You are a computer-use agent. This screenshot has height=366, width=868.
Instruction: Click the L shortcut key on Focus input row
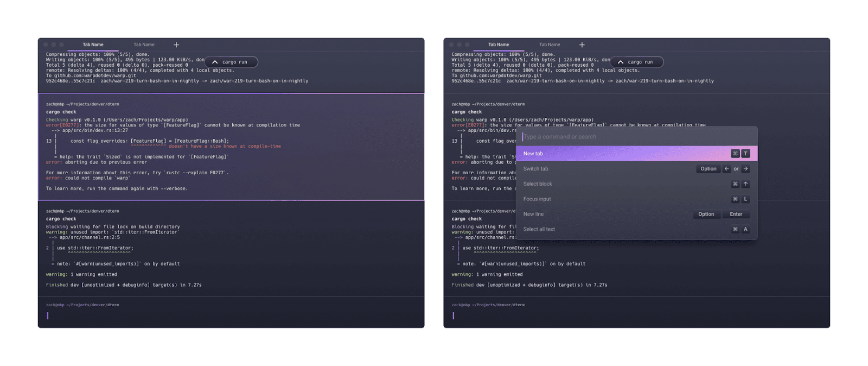(x=745, y=199)
